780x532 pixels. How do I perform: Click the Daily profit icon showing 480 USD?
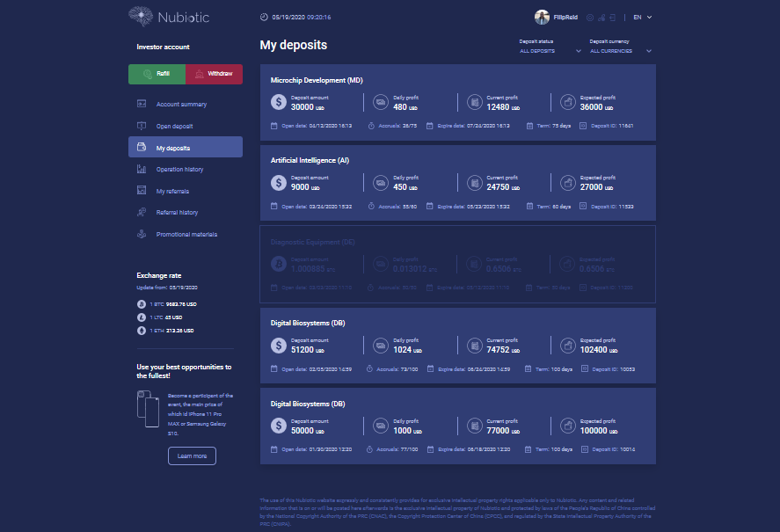381,102
